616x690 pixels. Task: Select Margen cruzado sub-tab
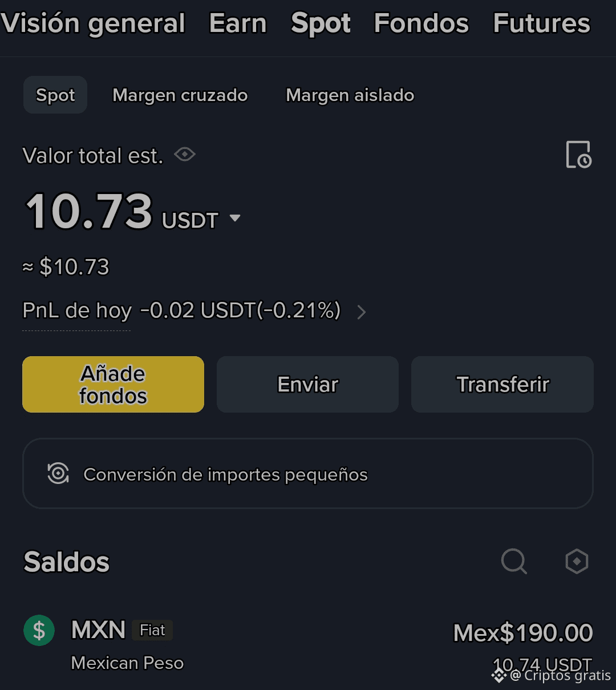pos(180,95)
